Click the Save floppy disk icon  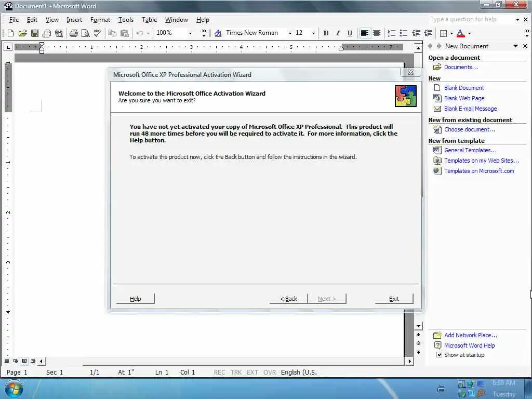[34, 33]
